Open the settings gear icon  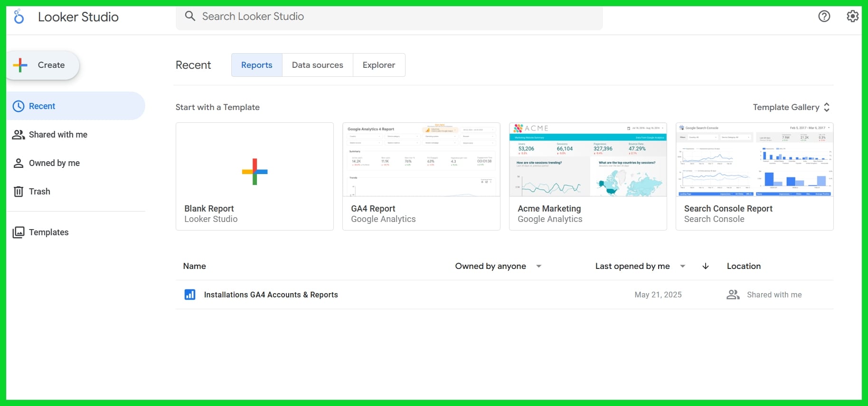click(853, 16)
